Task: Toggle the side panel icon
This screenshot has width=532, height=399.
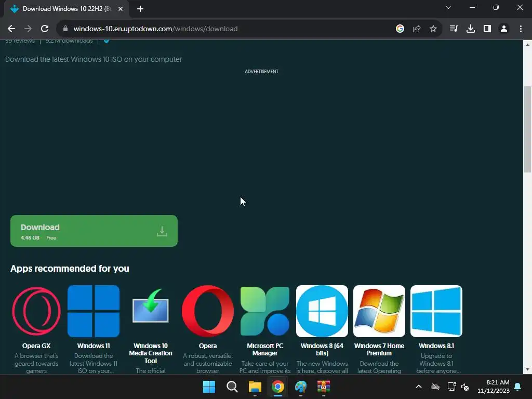Action: click(x=487, y=29)
